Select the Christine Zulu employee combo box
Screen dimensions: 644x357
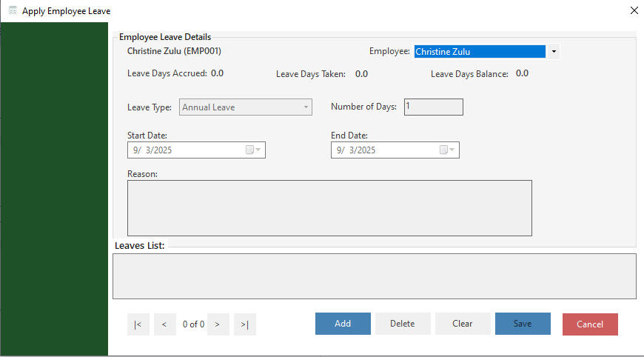[479, 52]
